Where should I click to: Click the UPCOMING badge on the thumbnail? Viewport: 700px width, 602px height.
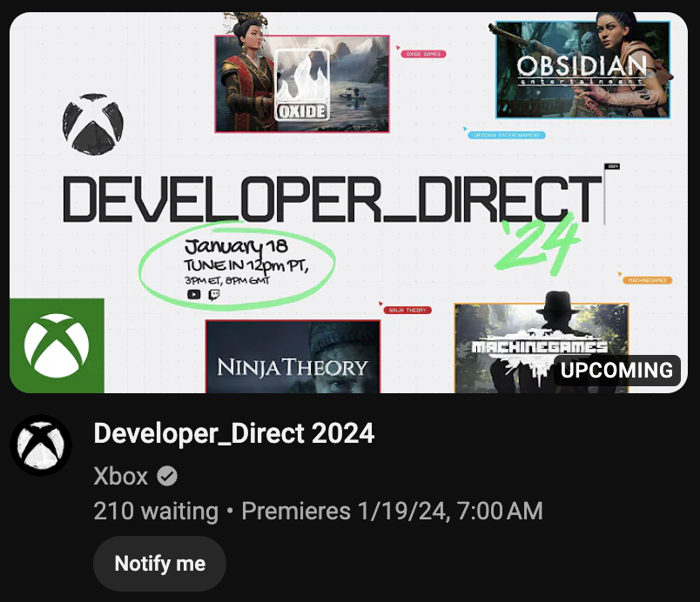tap(616, 370)
